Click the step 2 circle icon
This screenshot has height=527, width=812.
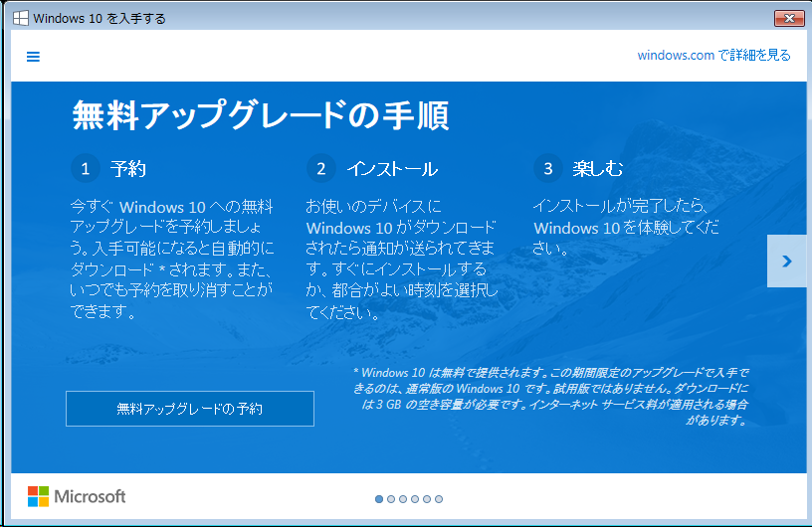coord(321,168)
